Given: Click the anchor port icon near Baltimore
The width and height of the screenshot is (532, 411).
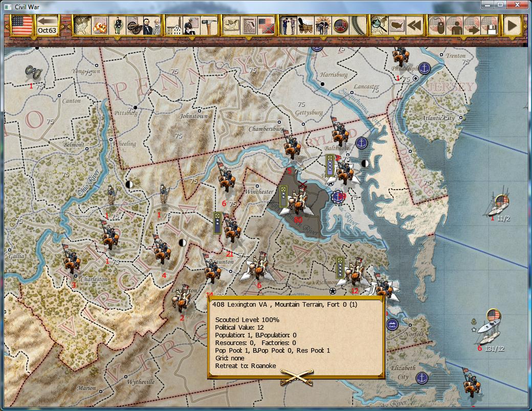Looking at the screenshot, I should pyautogui.click(x=362, y=143).
